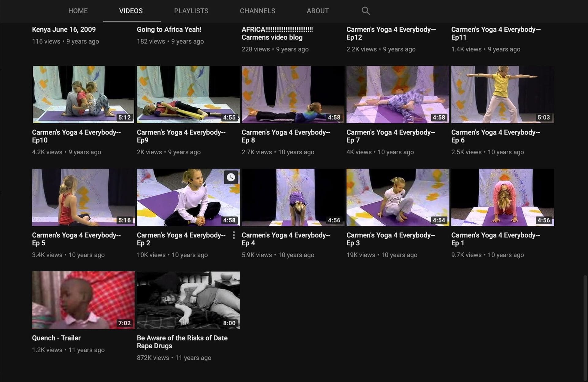Viewport: 588px width, 382px height.
Task: Click the page's vertical scrollbar thumb
Action: click(585, 328)
